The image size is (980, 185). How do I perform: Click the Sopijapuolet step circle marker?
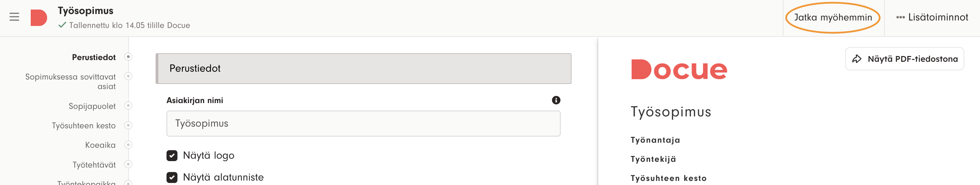pyautogui.click(x=129, y=105)
